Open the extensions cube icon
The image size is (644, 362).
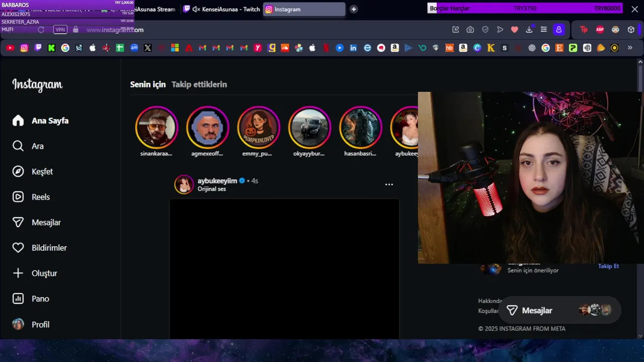coord(631,30)
